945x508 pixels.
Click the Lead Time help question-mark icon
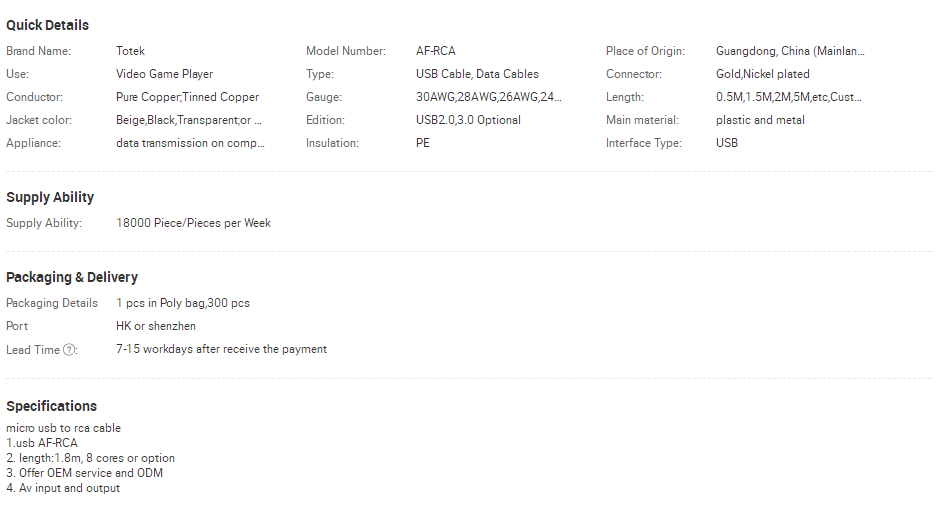(x=70, y=350)
